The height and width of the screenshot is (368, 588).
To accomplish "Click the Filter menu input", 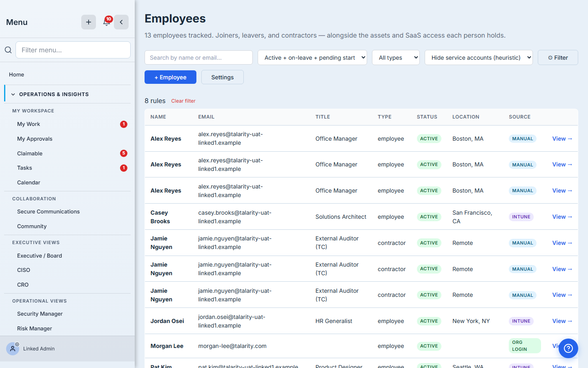I will [73, 50].
